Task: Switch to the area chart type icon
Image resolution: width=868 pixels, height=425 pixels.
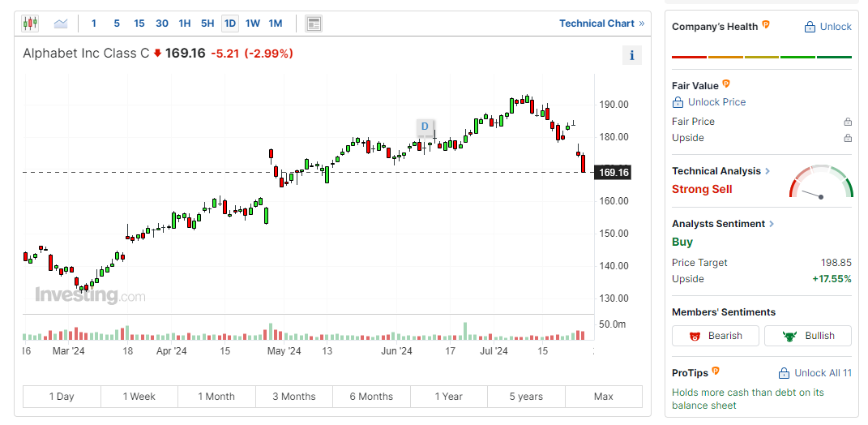Action: [60, 24]
